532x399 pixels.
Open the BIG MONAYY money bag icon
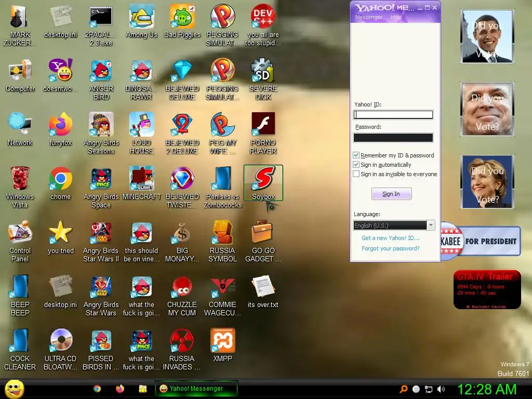pyautogui.click(x=182, y=241)
